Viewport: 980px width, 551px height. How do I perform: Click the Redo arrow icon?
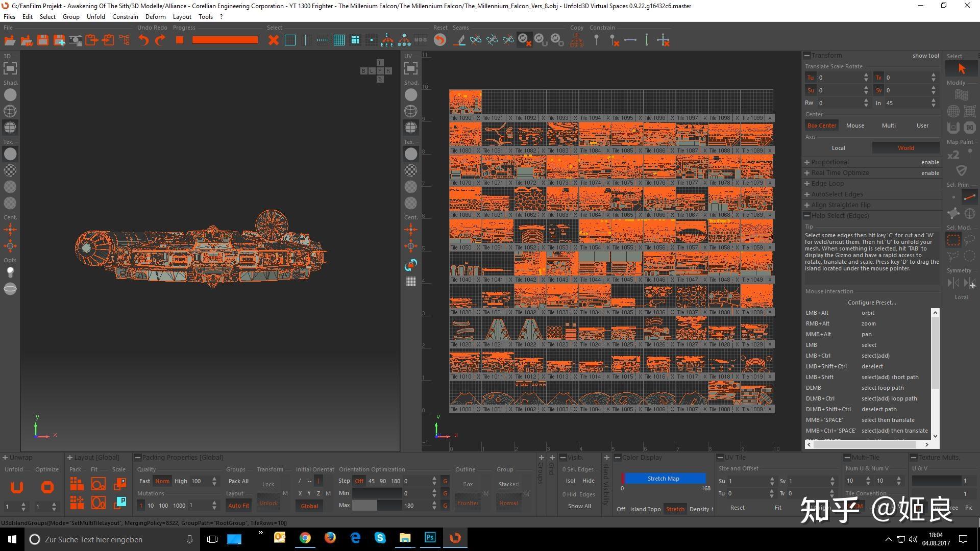coord(160,40)
